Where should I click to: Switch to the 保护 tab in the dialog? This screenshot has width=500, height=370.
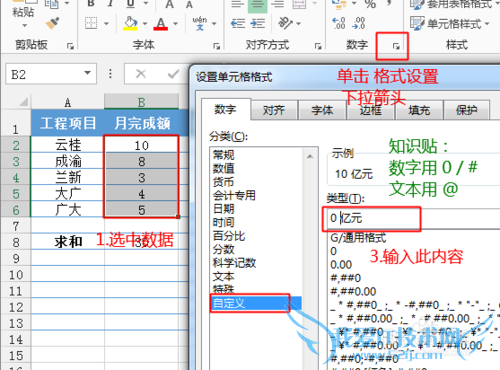pyautogui.click(x=467, y=110)
